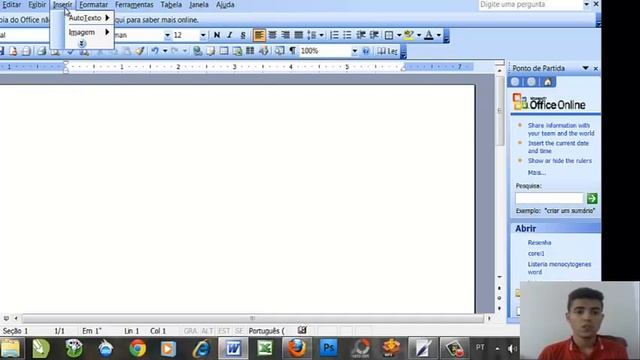Apply yellow highlight color

pyautogui.click(x=409, y=35)
